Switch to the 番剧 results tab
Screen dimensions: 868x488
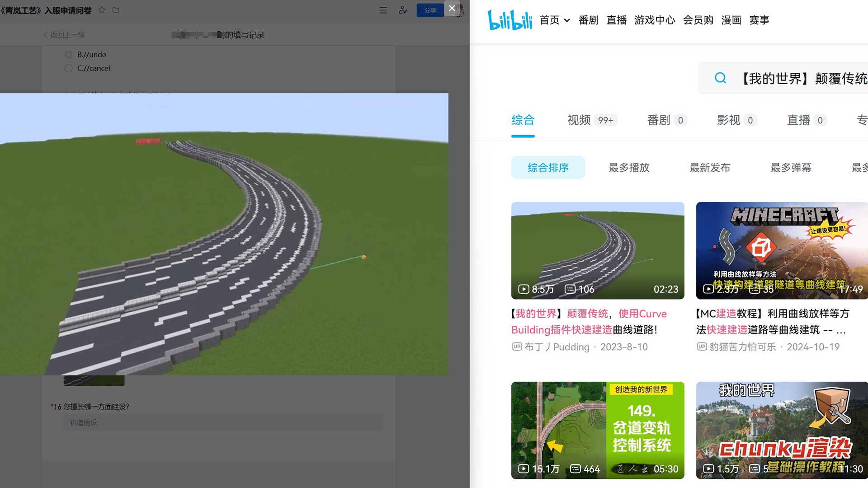pyautogui.click(x=667, y=120)
